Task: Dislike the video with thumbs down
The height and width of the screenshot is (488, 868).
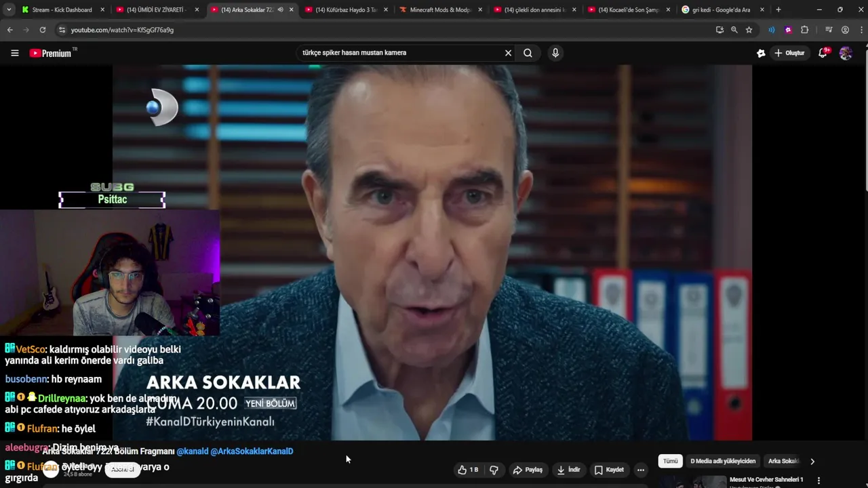Action: point(494,470)
